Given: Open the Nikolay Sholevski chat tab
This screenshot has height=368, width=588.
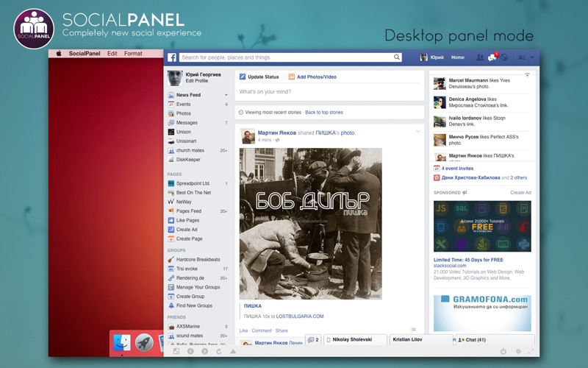Looking at the screenshot, I should [355, 339].
